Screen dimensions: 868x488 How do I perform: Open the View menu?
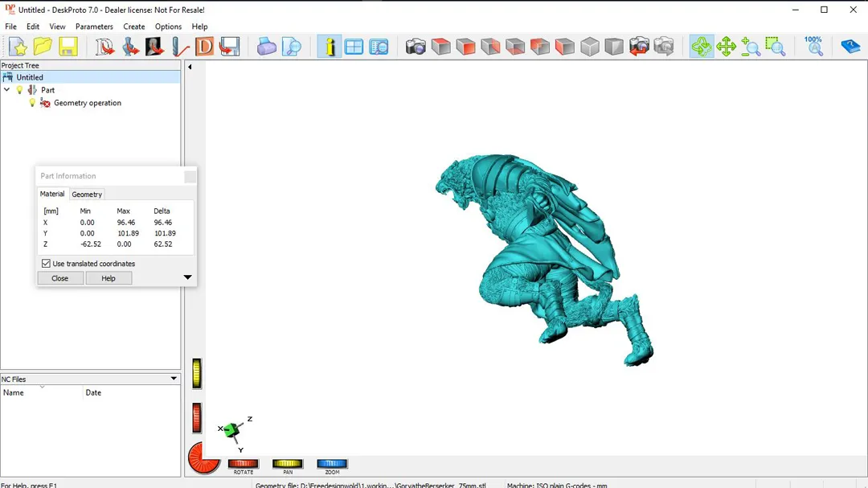[57, 27]
